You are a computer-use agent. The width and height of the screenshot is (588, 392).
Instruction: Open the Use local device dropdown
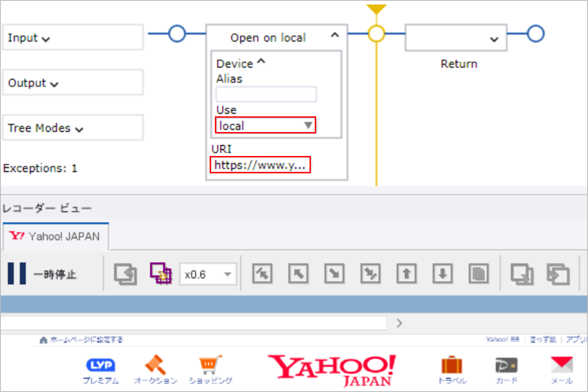(265, 125)
